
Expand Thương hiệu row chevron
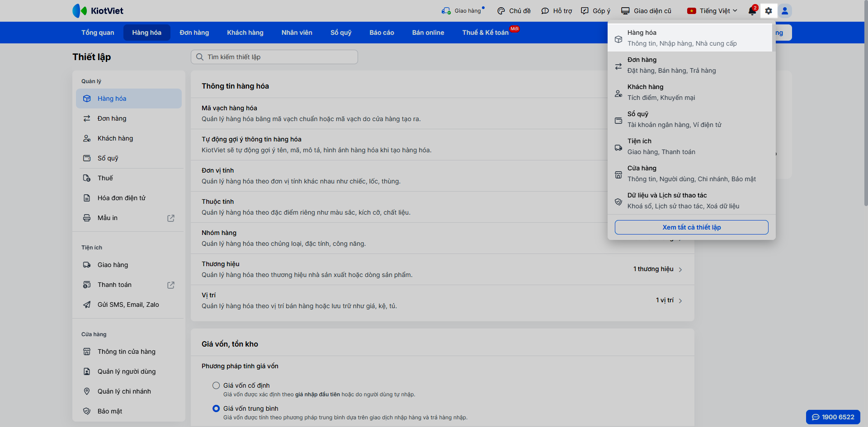[680, 270]
